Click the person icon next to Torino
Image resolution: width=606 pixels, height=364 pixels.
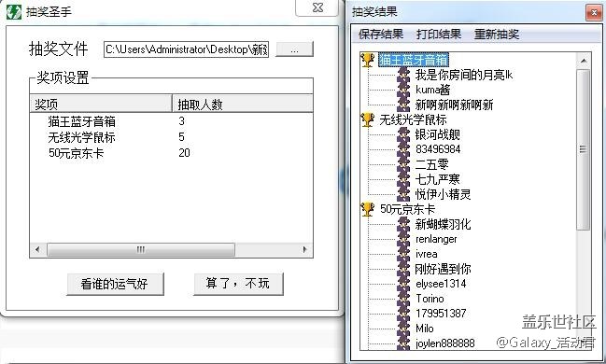(403, 299)
